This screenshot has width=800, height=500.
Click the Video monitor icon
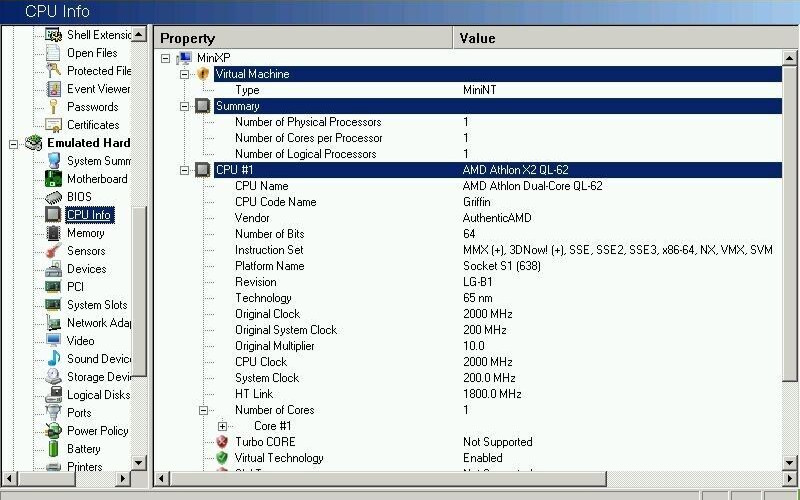54,341
